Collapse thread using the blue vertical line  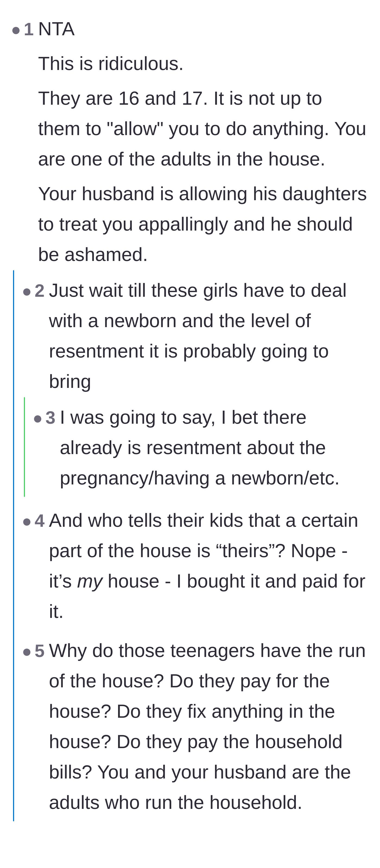pos(14,545)
